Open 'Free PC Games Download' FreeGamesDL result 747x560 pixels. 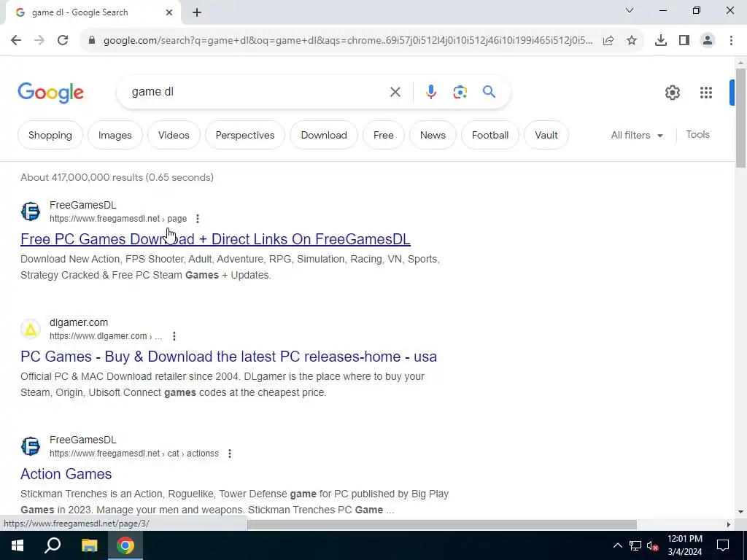pyautogui.click(x=215, y=239)
